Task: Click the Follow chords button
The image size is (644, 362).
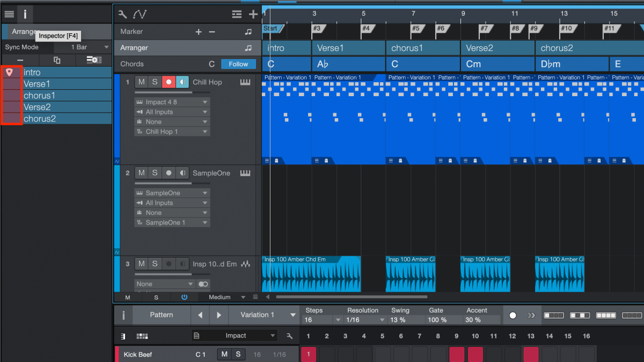Action: pos(238,64)
